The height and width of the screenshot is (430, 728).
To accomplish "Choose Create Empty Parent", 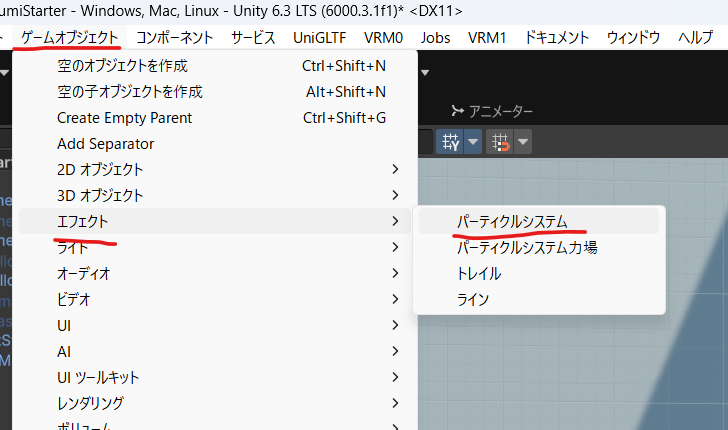I will click(125, 118).
